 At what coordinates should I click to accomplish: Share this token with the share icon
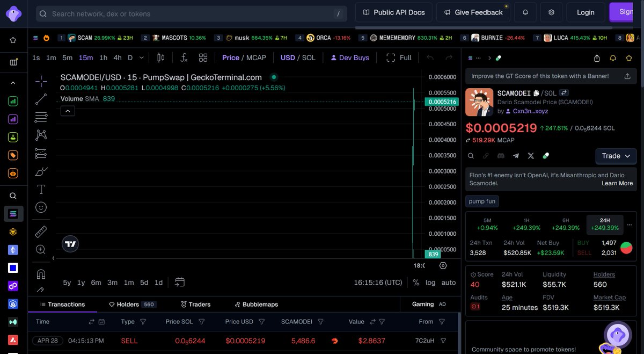pyautogui.click(x=597, y=58)
